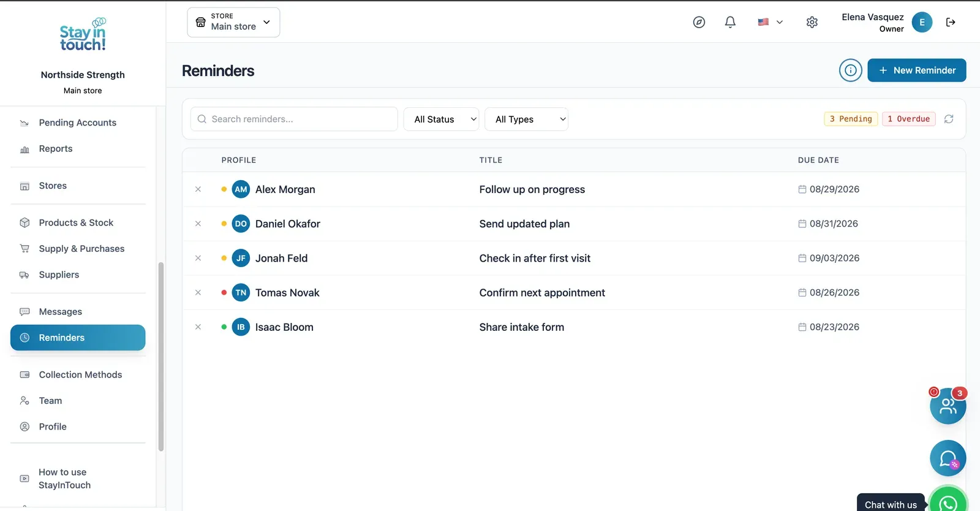Select Reminders in sidebar
The height and width of the screenshot is (511, 980).
coord(78,338)
